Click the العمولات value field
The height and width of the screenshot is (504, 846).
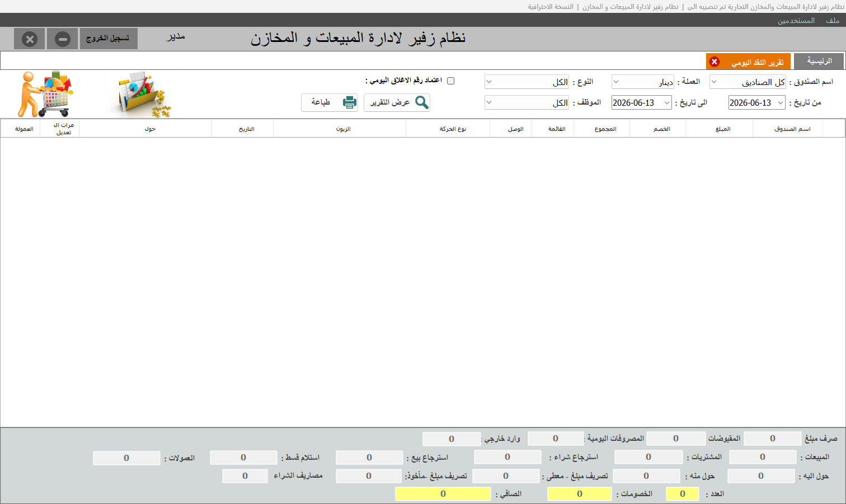pos(126,458)
